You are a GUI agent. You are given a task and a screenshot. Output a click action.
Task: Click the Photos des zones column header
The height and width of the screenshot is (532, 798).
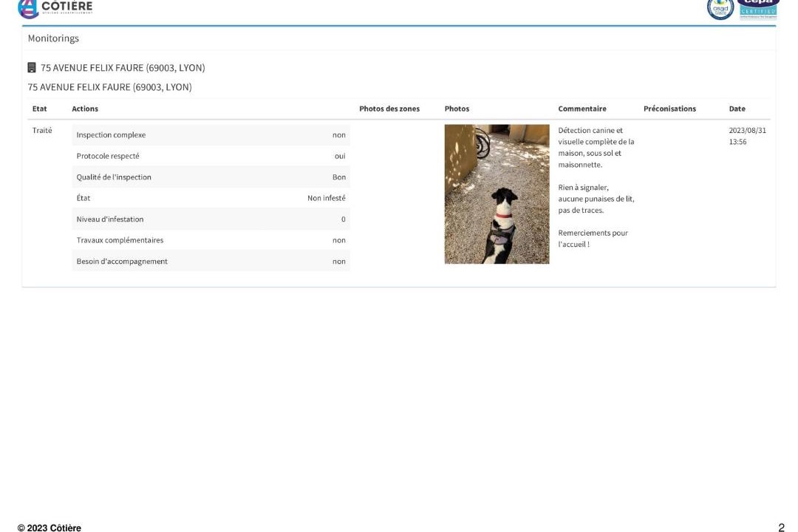point(389,109)
